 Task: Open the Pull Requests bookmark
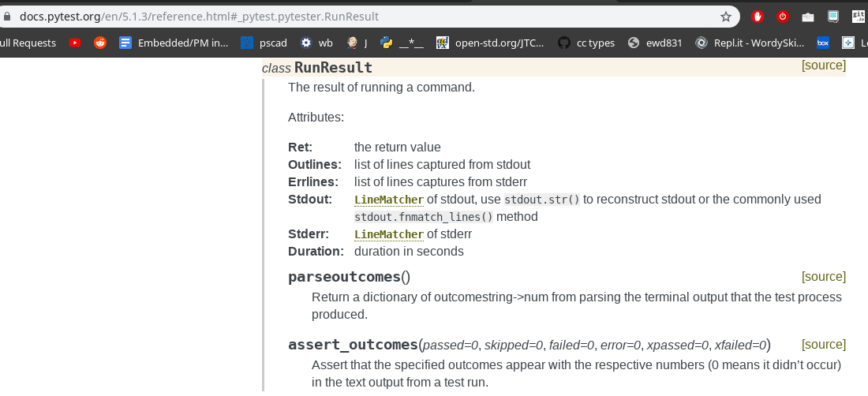(28, 43)
